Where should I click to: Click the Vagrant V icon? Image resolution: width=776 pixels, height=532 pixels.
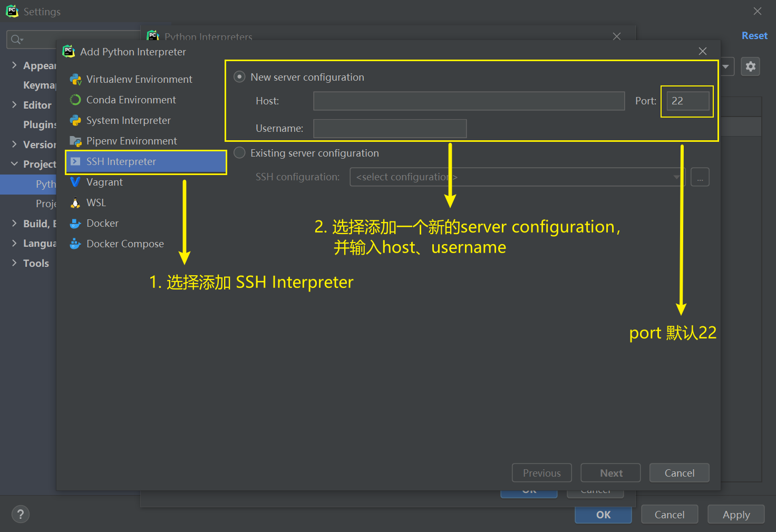coord(75,182)
